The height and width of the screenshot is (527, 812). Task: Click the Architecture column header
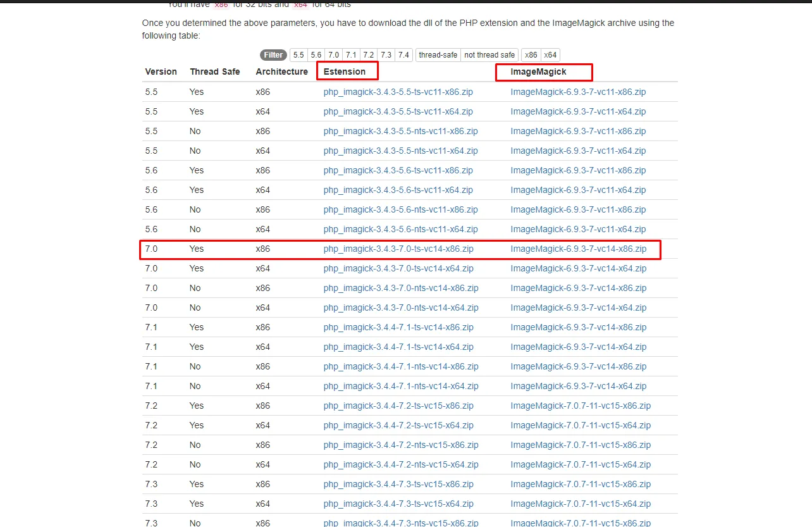click(282, 71)
